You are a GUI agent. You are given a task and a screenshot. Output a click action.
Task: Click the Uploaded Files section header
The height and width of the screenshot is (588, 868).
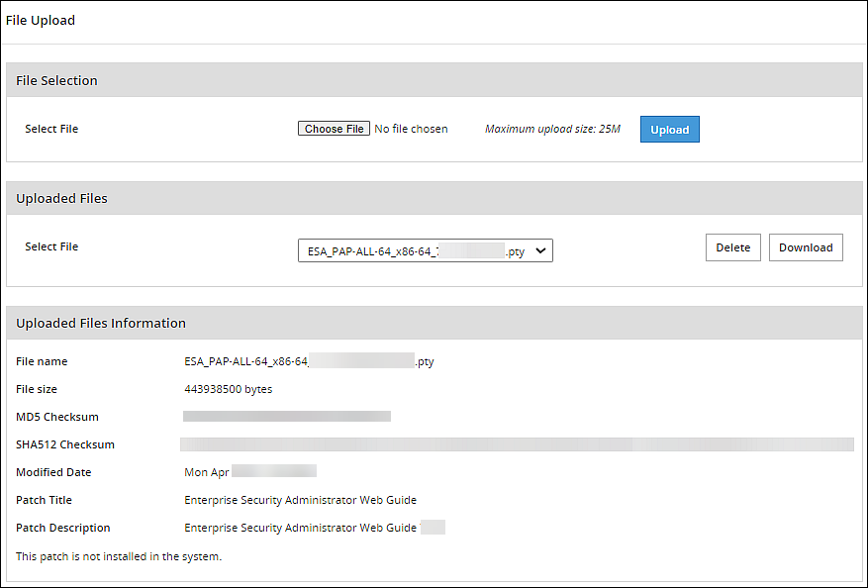[61, 198]
